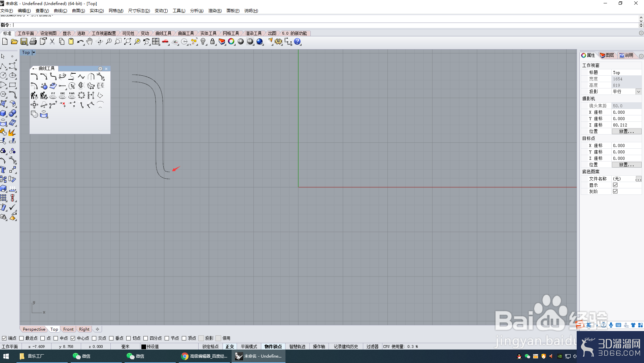This screenshot has width=644, height=363.
Task: Open the options gear icon in toolbar
Action: coord(278,42)
